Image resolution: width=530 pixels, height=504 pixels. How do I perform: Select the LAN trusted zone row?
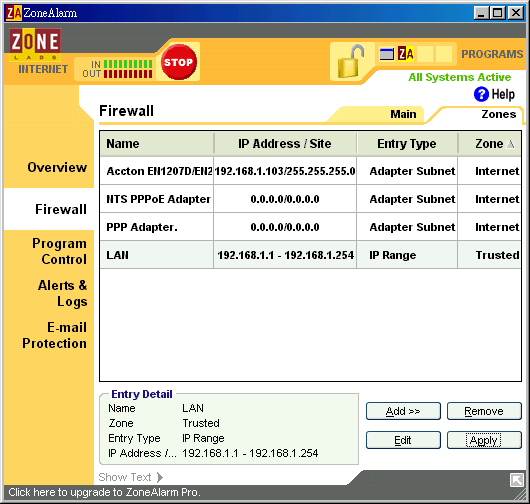[310, 255]
